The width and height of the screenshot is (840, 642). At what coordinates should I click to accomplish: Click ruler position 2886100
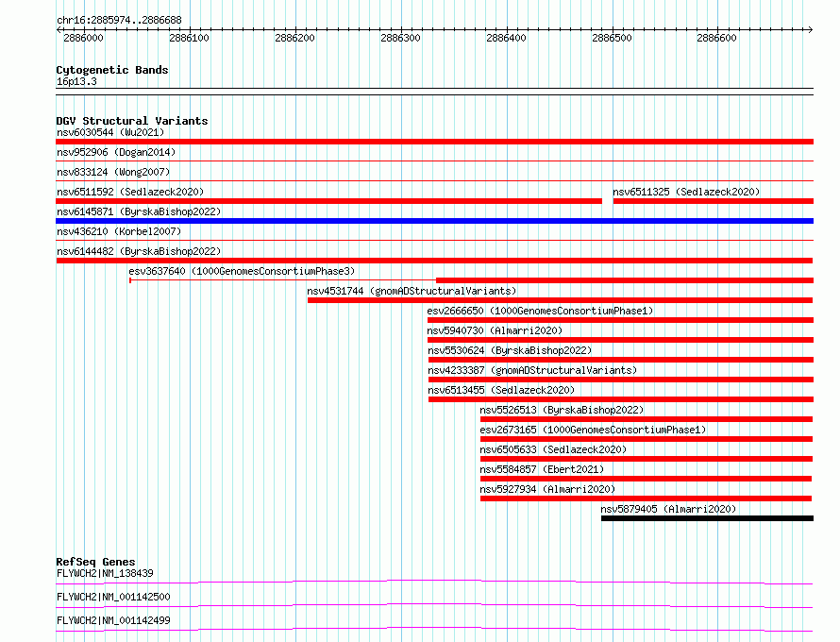tap(189, 38)
